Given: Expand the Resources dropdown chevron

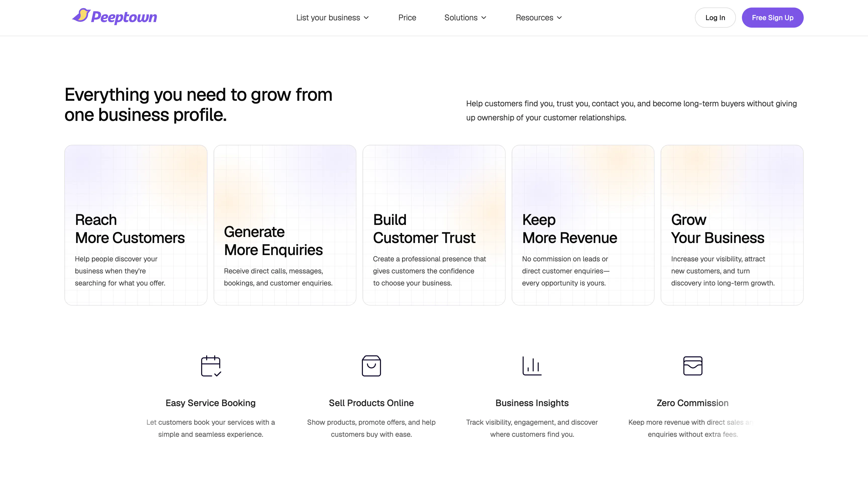Looking at the screenshot, I should click(559, 18).
